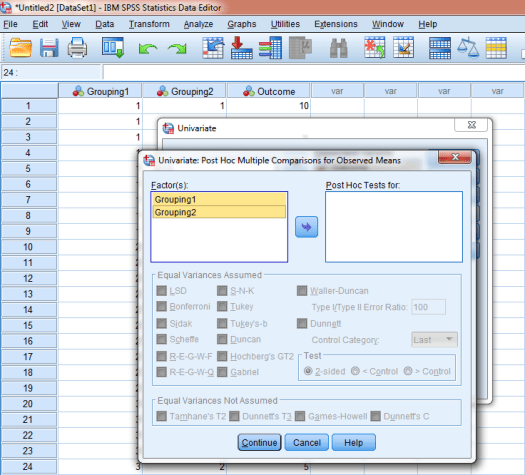Click the SPSS icon in Post Hoc dialog title
Screen dimensions: 525x475
click(x=149, y=160)
